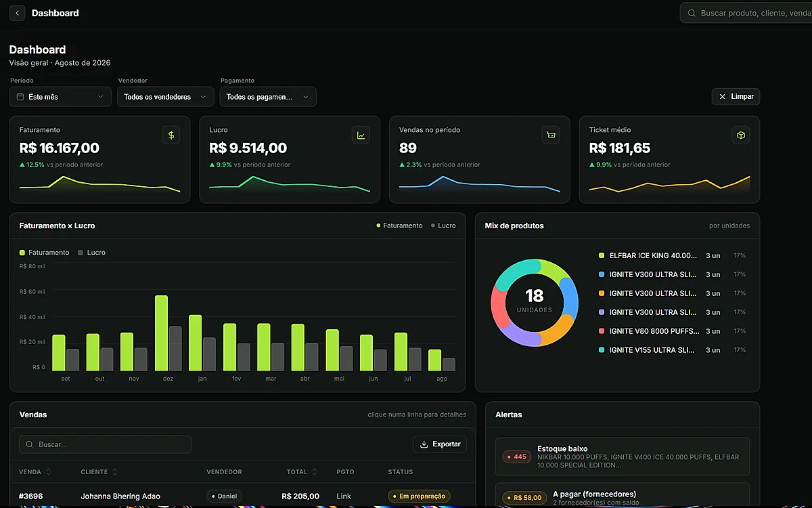Click the Faturamento value R$ 16.167,00
Screen dimensions: 812x508
click(x=60, y=148)
